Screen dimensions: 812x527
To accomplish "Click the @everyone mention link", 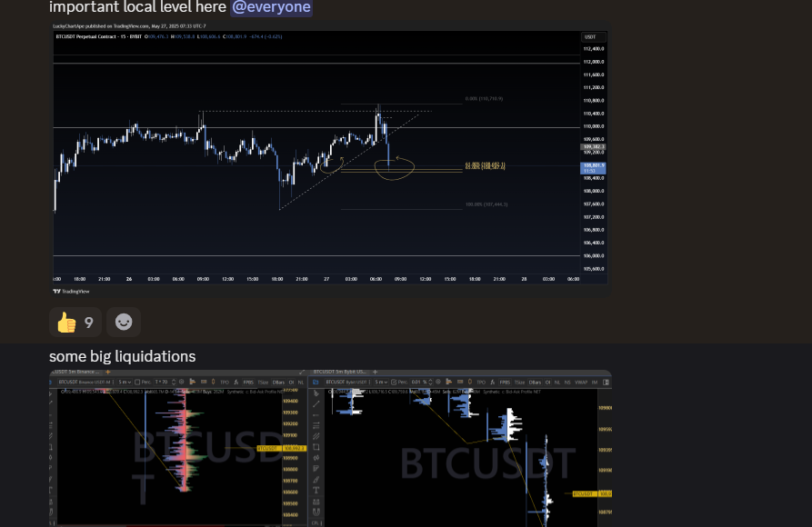I will [270, 7].
